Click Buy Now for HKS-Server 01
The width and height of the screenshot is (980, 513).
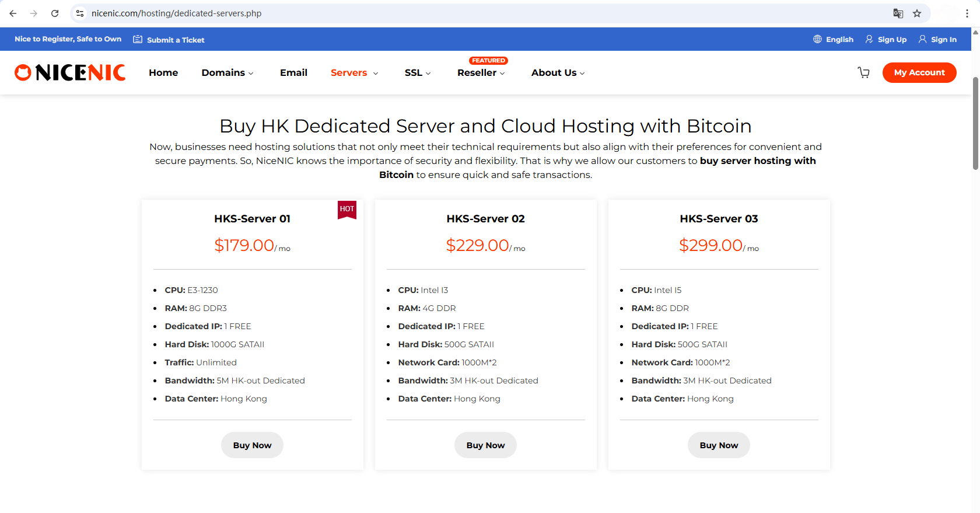click(x=252, y=445)
